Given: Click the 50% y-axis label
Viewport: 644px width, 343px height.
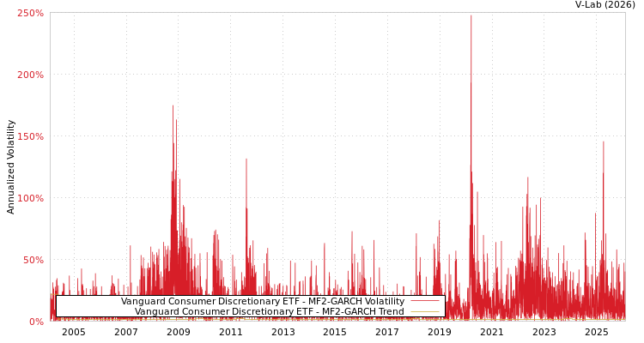Looking at the screenshot, I should click(x=33, y=260).
